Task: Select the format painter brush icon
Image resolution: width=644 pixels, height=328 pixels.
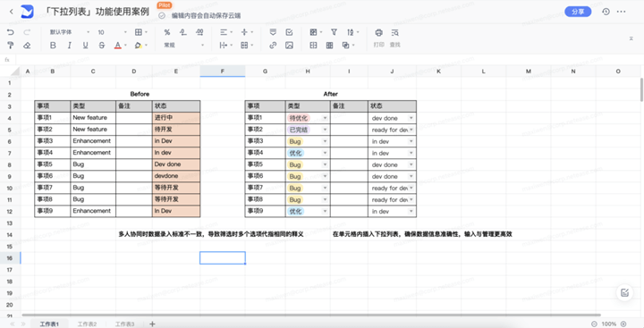Action: pyautogui.click(x=11, y=46)
